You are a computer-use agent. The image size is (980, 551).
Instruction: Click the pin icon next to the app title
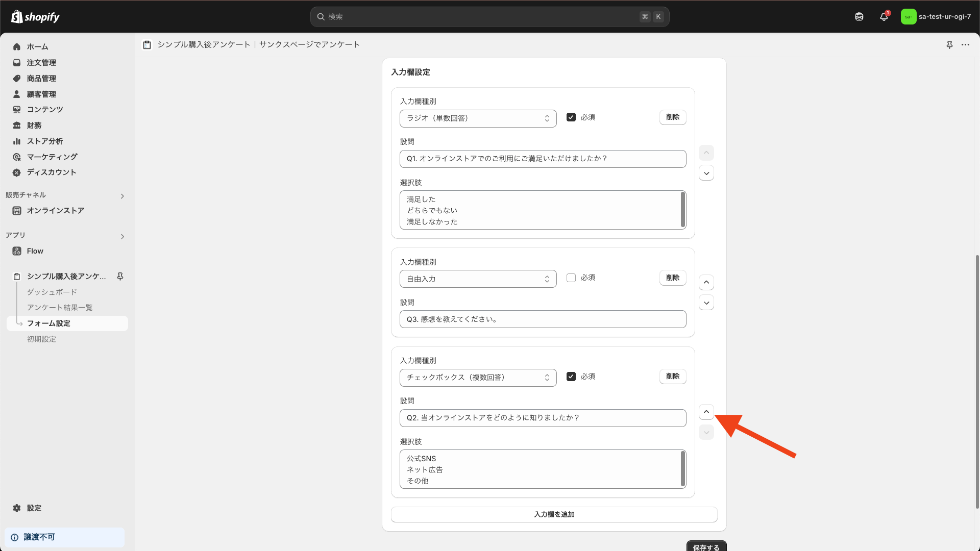coord(949,45)
